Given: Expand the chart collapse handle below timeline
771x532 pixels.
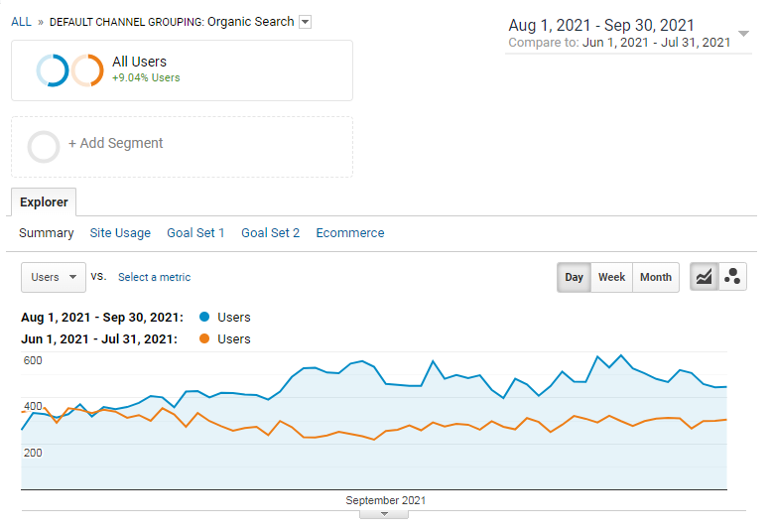Looking at the screenshot, I should (x=384, y=514).
